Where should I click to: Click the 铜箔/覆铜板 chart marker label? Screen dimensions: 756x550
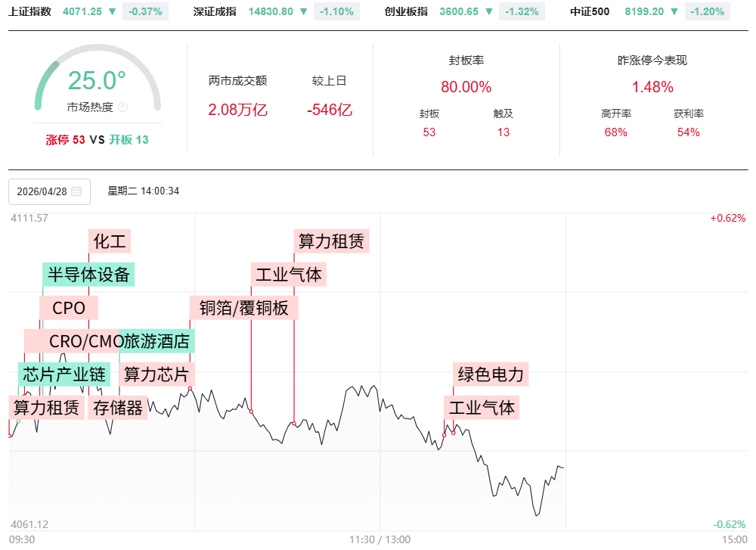point(243,308)
